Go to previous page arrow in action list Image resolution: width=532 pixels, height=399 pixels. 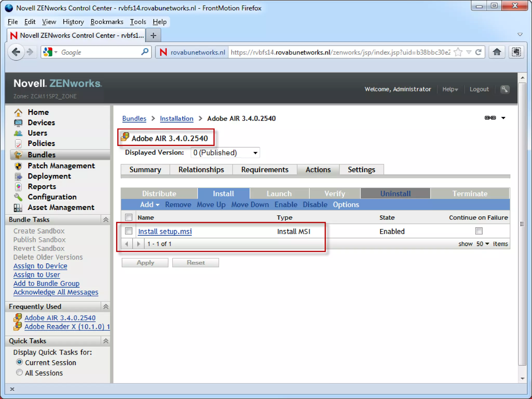click(x=127, y=244)
